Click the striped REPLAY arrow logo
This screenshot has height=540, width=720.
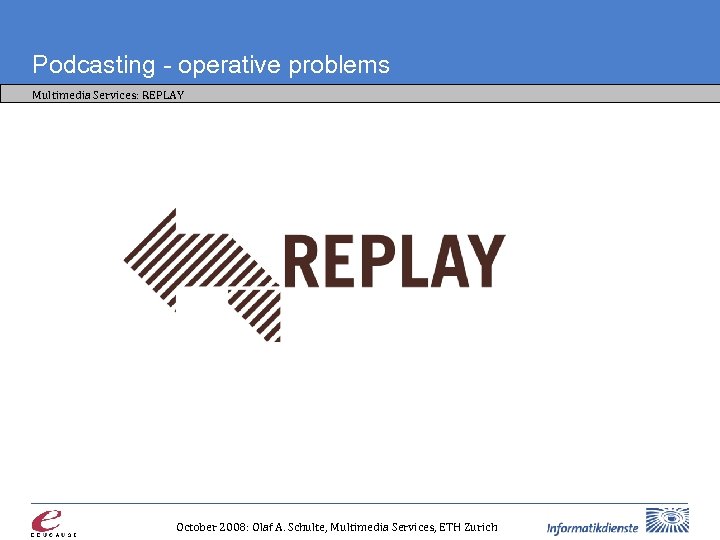coord(202,275)
